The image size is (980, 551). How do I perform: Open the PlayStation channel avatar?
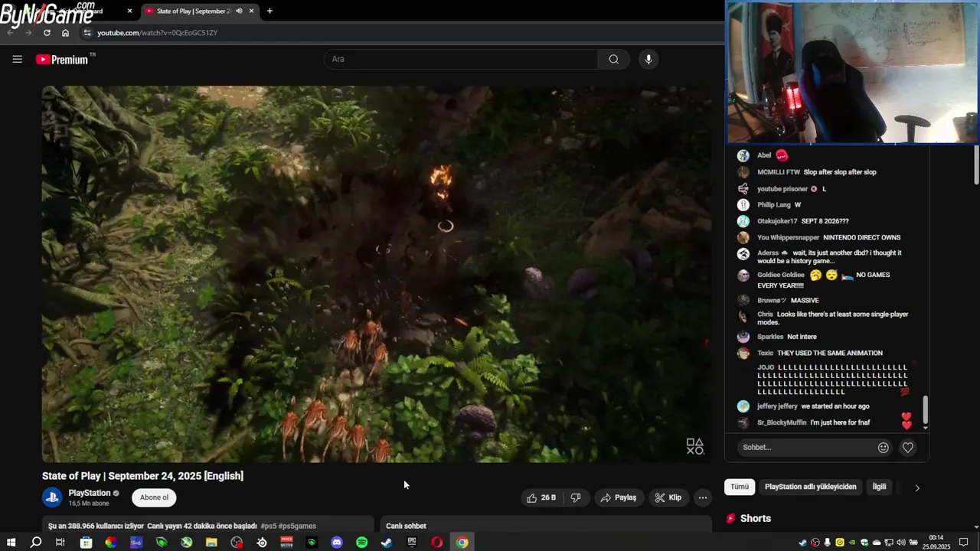pos(51,497)
